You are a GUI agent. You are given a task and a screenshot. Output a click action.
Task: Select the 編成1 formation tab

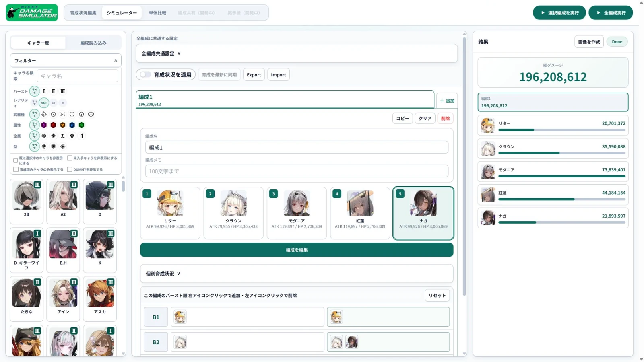click(x=285, y=100)
